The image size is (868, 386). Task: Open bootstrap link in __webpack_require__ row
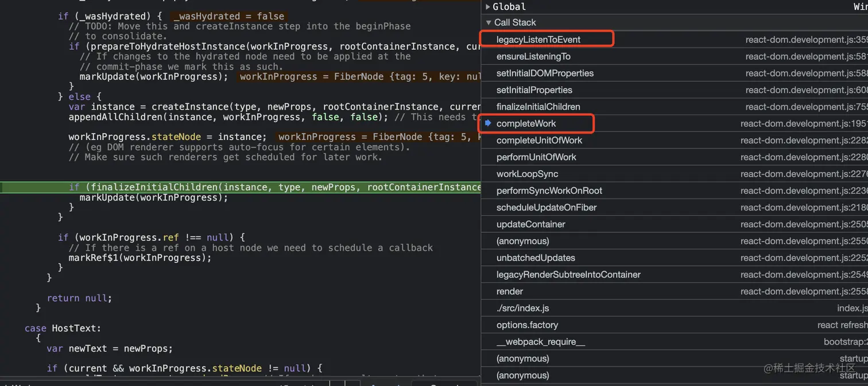coord(846,342)
